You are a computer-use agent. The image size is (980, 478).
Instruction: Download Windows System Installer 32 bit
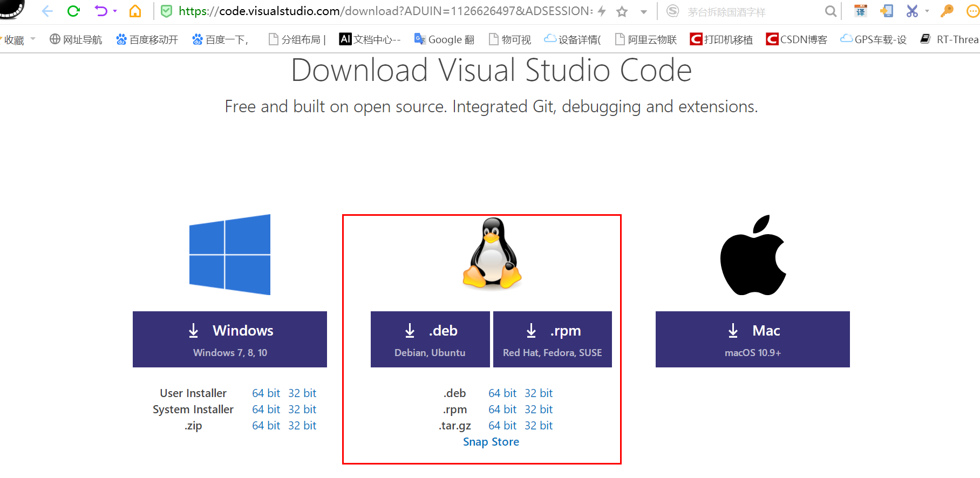click(x=302, y=409)
